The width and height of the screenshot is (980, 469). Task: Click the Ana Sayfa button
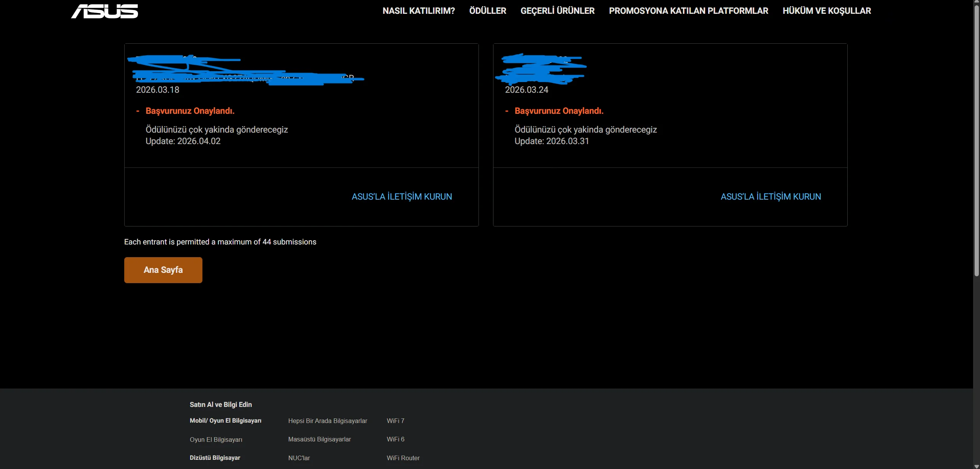pyautogui.click(x=163, y=270)
